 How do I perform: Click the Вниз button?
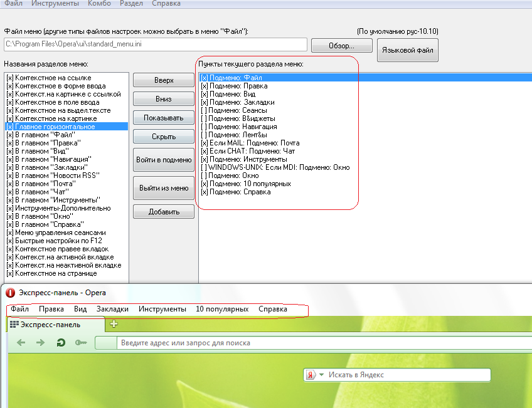point(164,99)
